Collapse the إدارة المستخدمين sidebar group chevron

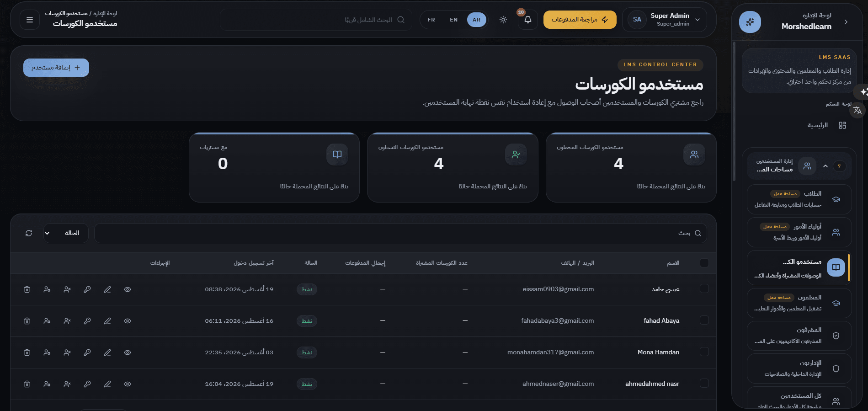825,166
